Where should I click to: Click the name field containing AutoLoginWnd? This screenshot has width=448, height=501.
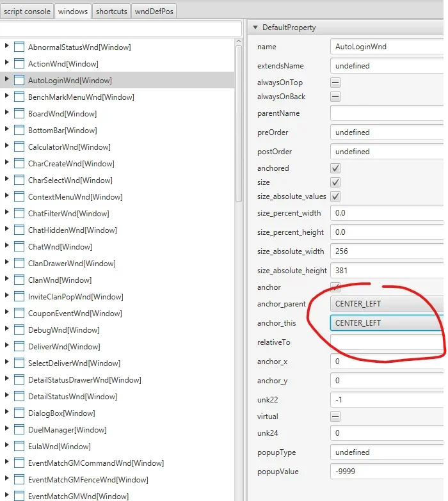[387, 47]
